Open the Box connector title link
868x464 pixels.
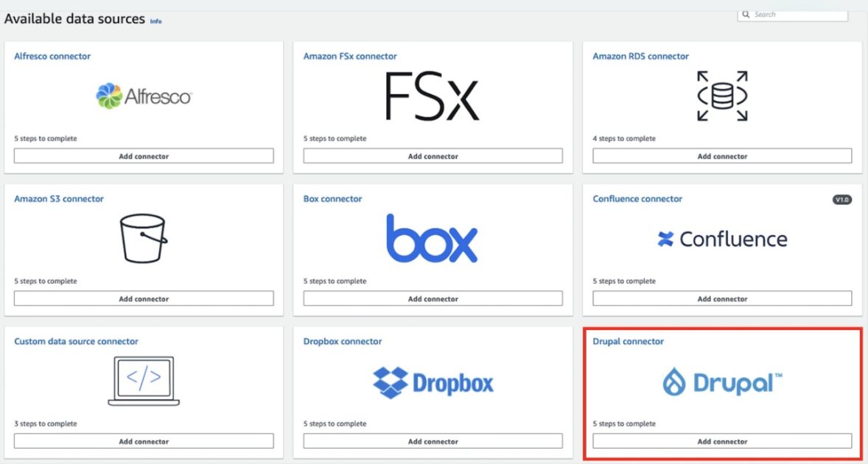(333, 199)
